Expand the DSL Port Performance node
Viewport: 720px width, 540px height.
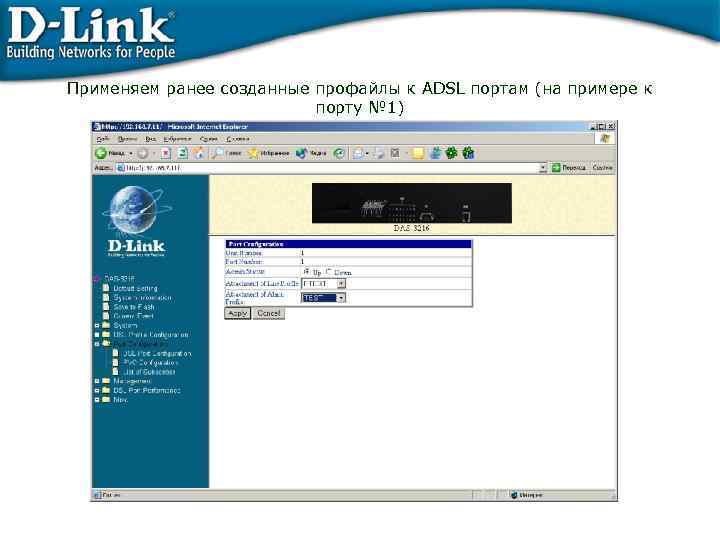point(97,390)
